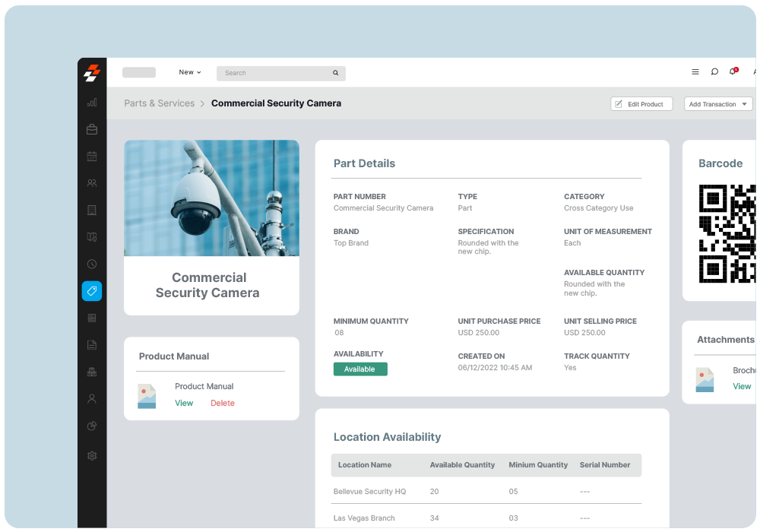Image resolution: width=760 pixels, height=532 pixels.
Task: Open settings gear icon in sidebar
Action: 92,456
